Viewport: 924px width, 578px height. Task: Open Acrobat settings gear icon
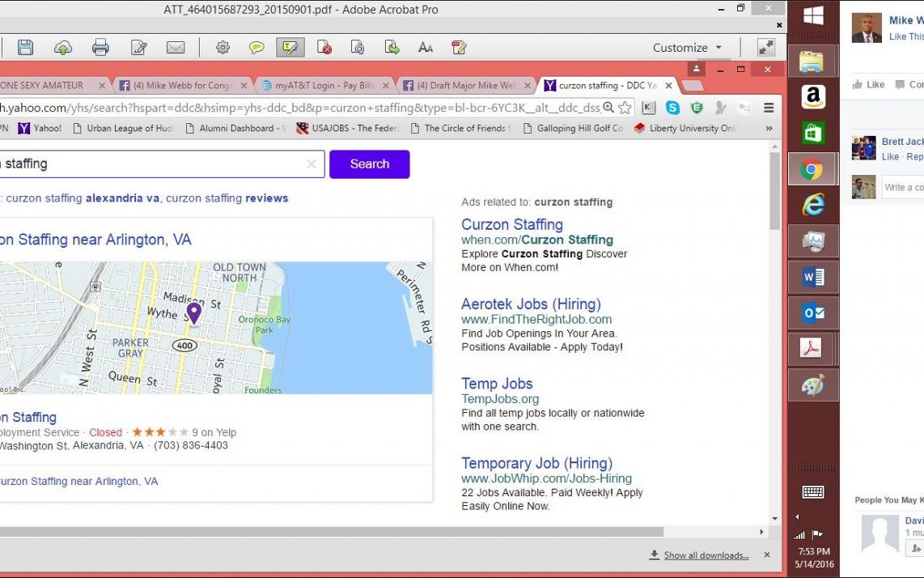[223, 48]
